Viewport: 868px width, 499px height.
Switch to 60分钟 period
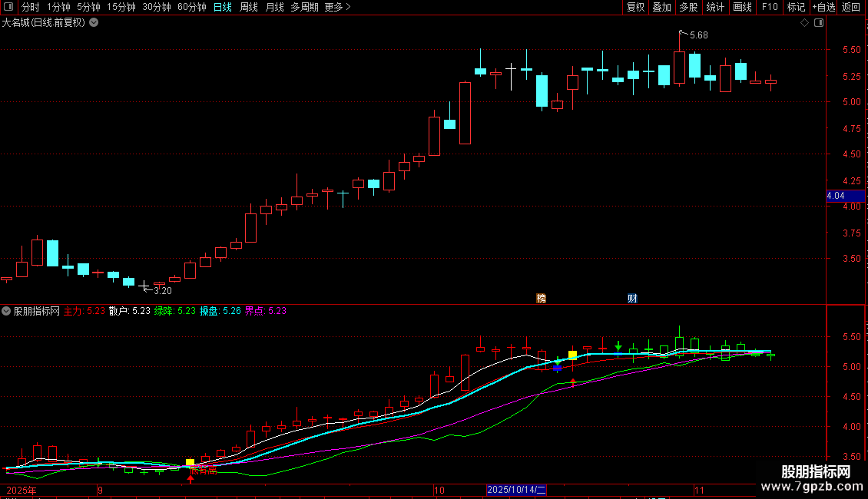(192, 7)
